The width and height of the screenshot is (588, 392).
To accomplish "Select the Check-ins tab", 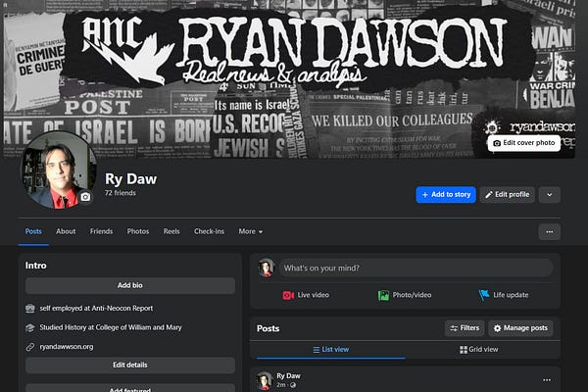I will 209,231.
